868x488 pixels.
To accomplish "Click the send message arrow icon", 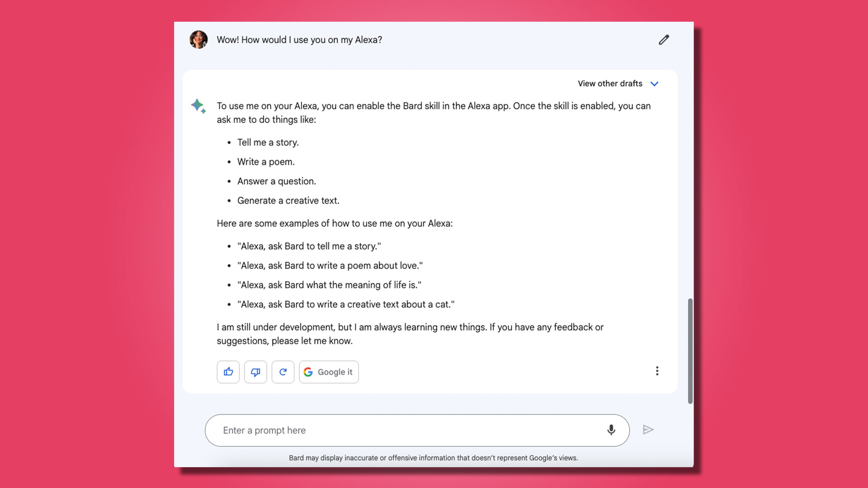I will point(648,430).
